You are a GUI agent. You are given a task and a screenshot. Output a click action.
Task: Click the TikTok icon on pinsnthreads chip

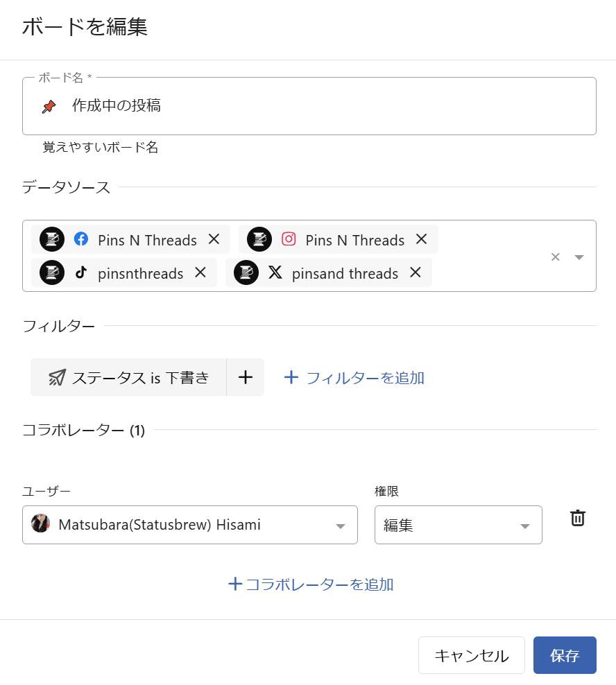[x=81, y=272]
